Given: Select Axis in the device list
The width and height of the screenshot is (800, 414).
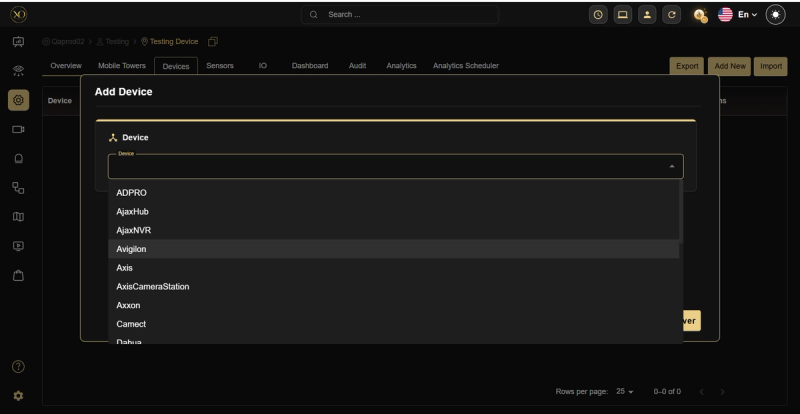Looking at the screenshot, I should click(393, 268).
